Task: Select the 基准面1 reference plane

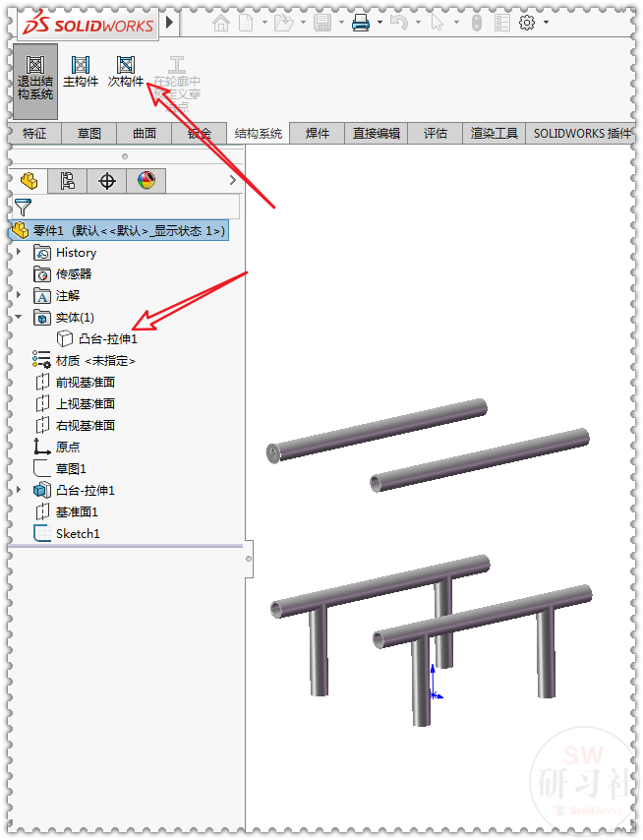Action: [x=67, y=512]
